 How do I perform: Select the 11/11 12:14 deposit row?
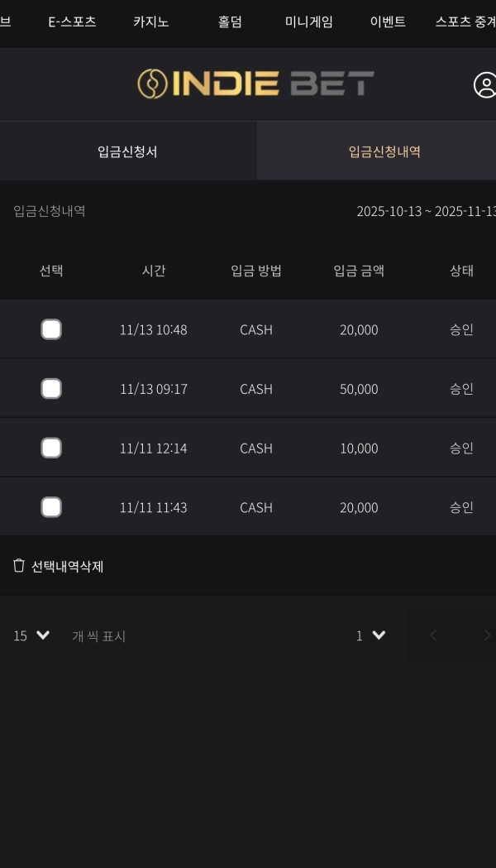click(x=51, y=447)
